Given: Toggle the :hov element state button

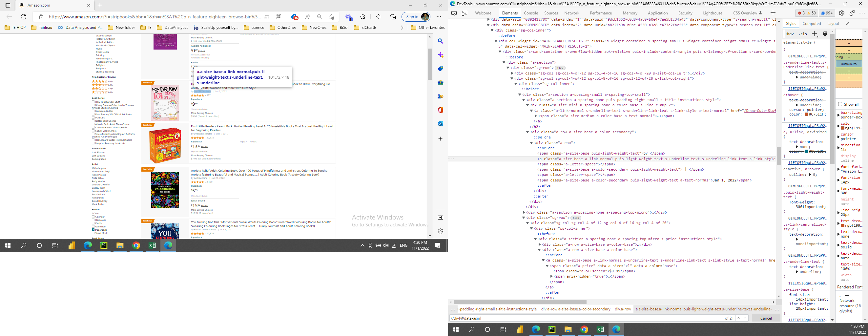Looking at the screenshot, I should tap(789, 34).
